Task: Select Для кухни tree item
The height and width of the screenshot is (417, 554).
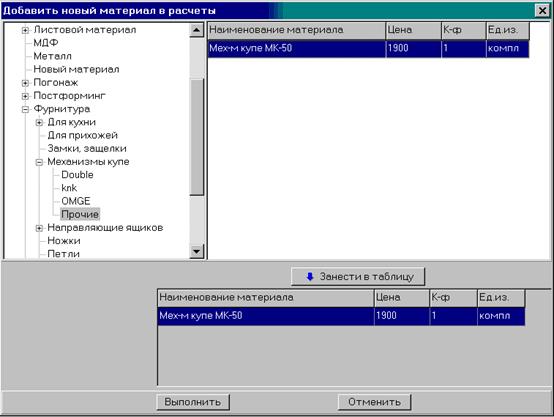Action: (x=71, y=122)
